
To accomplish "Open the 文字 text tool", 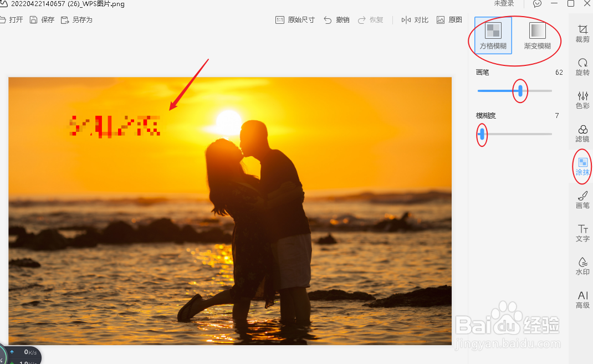I will 582,233.
